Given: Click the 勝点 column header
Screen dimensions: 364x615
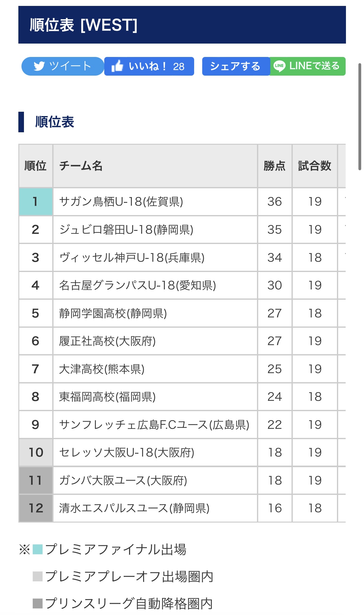Looking at the screenshot, I should click(274, 166).
